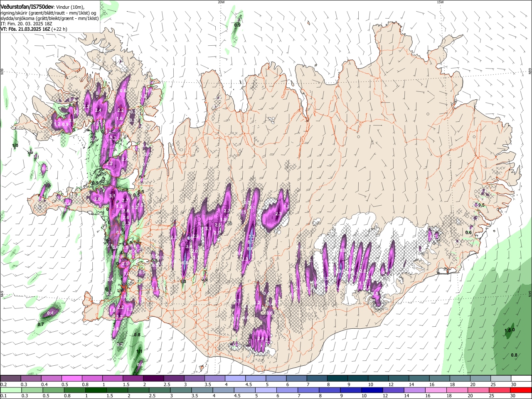The image size is (532, 399).
Task: Click the bright pink swatch between 0.5 and 0.8 in the upper legend row
Action: 71,379
